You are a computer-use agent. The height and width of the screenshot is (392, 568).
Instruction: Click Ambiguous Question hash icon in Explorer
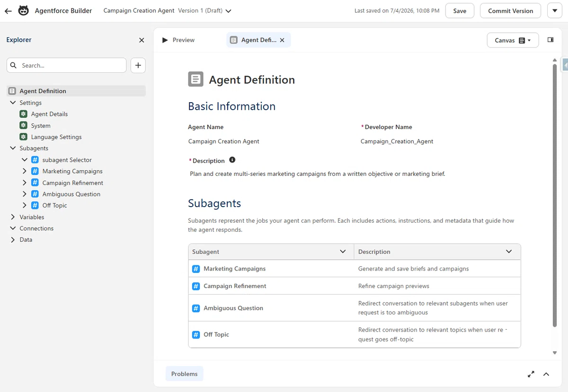[x=35, y=194]
